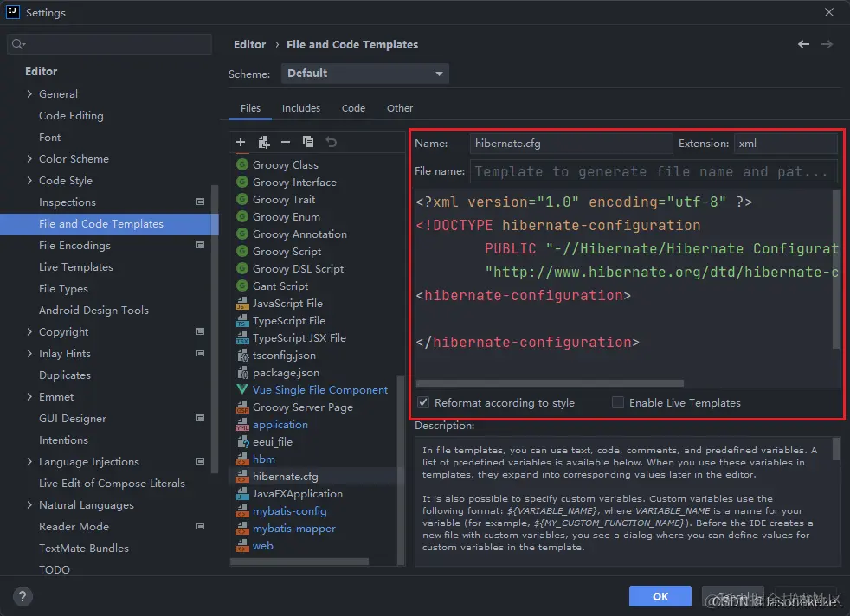Click the Extension field containing xml

click(785, 144)
